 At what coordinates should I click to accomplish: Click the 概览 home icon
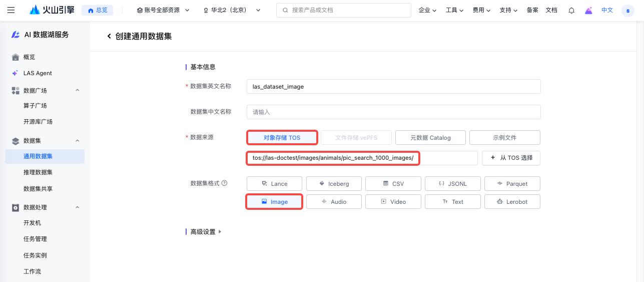click(x=16, y=57)
